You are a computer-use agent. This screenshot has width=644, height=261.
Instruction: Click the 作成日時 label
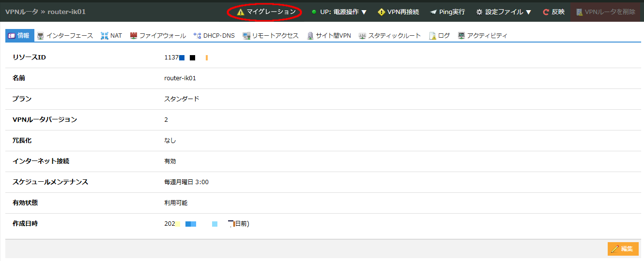[x=25, y=224]
